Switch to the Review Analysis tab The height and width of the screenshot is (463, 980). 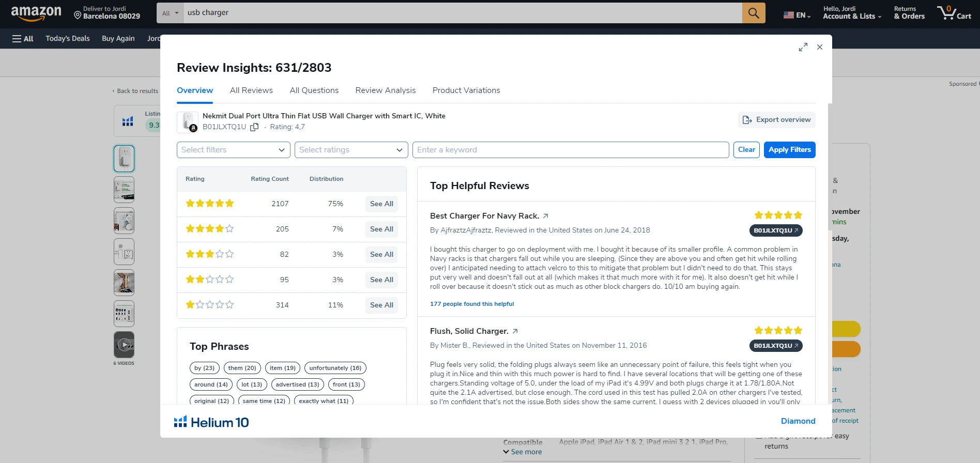tap(385, 90)
